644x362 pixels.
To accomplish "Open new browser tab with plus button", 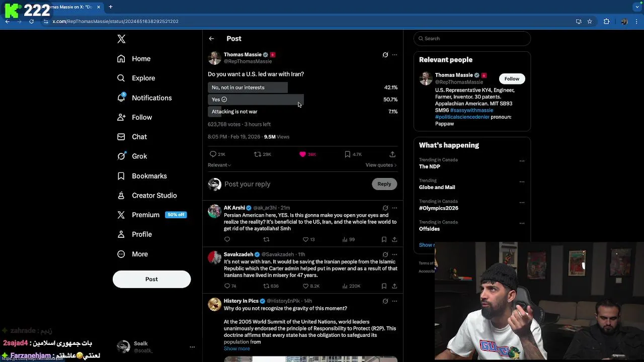I will pyautogui.click(x=110, y=7).
